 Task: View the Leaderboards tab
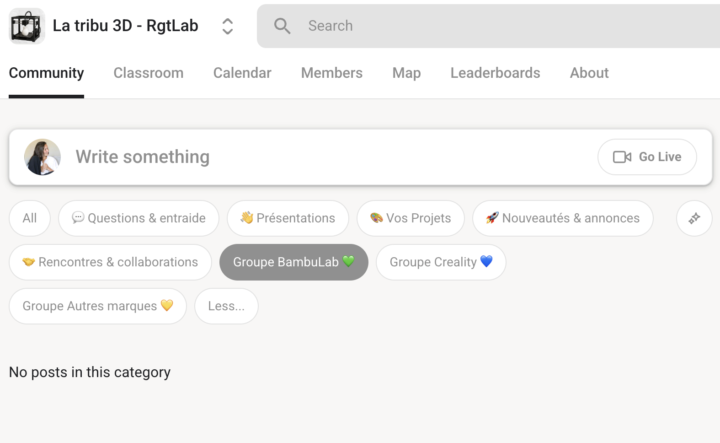coord(495,73)
